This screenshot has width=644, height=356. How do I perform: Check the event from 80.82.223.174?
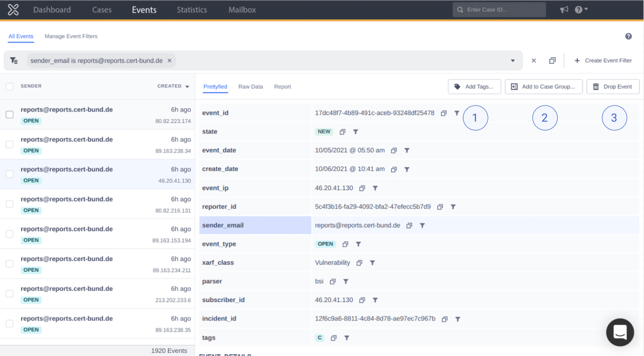click(10, 115)
